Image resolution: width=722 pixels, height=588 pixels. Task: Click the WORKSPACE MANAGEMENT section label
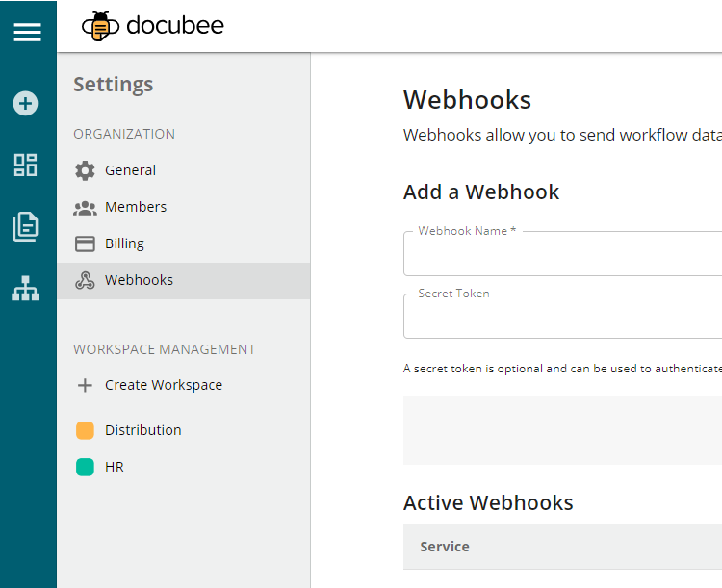165,349
